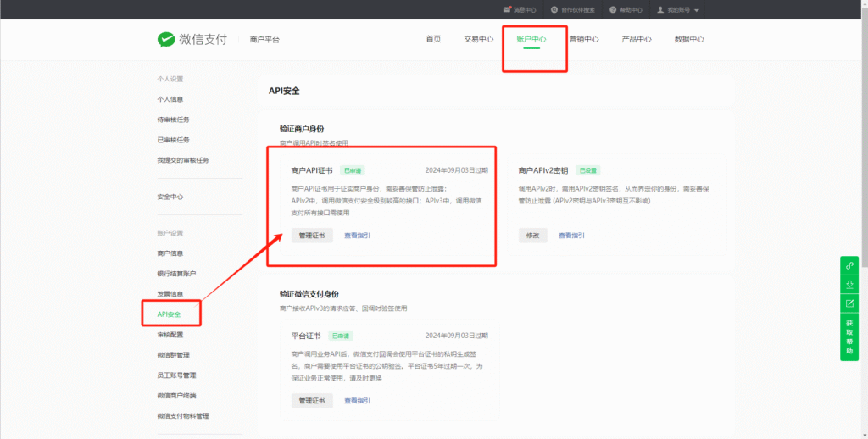Open 审核配置 in the sidebar

pos(170,335)
